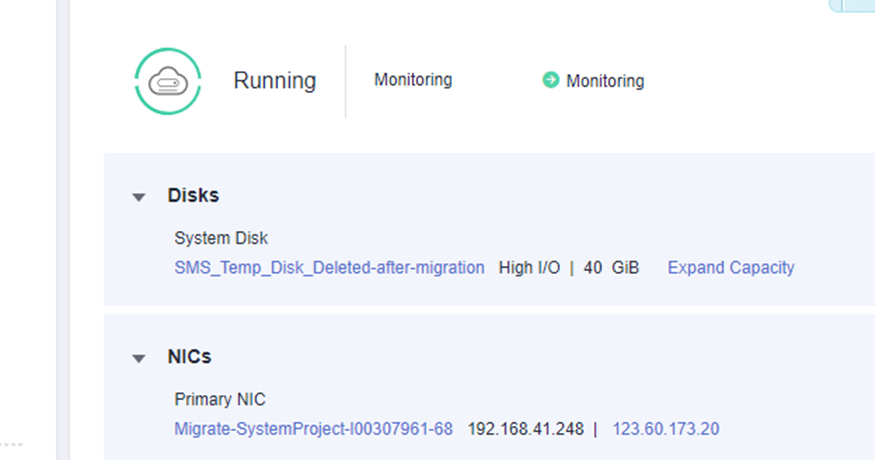Click the NICs section heading

click(x=189, y=357)
